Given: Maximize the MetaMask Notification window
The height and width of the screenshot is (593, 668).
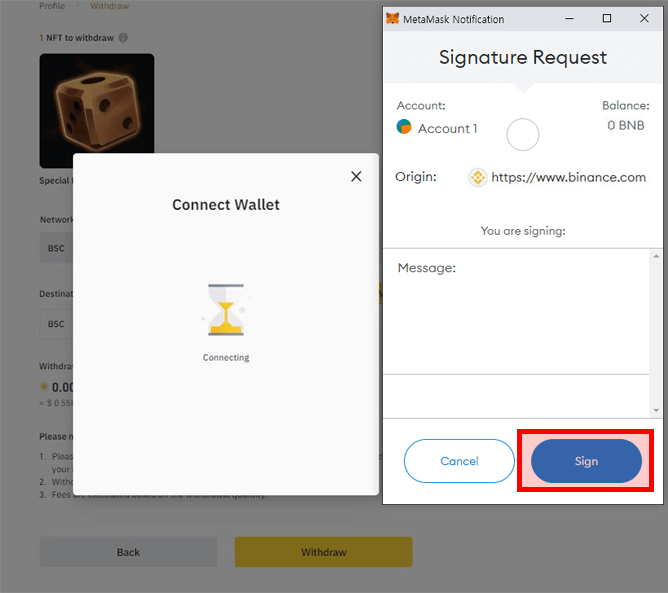Looking at the screenshot, I should click(x=607, y=18).
